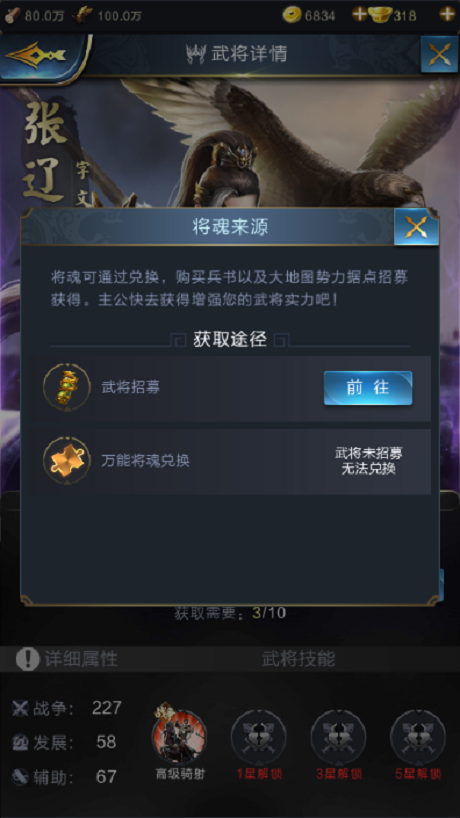460x818 pixels.
Task: Click the 100.0万 resource icon
Action: (81, 15)
